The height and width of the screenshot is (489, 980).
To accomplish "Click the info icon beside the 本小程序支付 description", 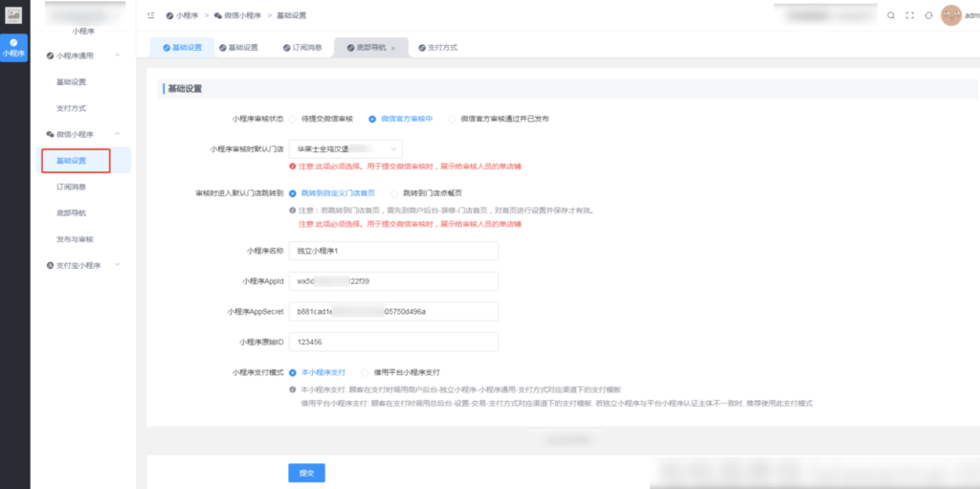I will coord(292,389).
